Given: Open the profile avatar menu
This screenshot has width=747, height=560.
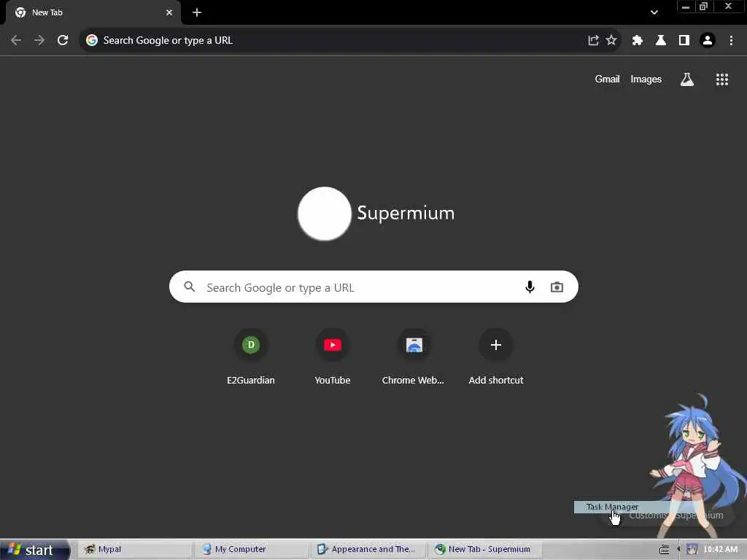Looking at the screenshot, I should tap(708, 41).
